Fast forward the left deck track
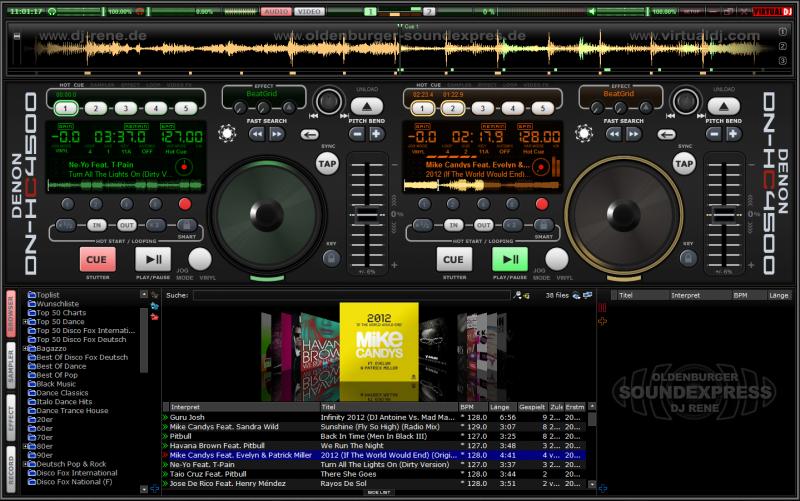The height and width of the screenshot is (501, 800). pyautogui.click(x=276, y=134)
